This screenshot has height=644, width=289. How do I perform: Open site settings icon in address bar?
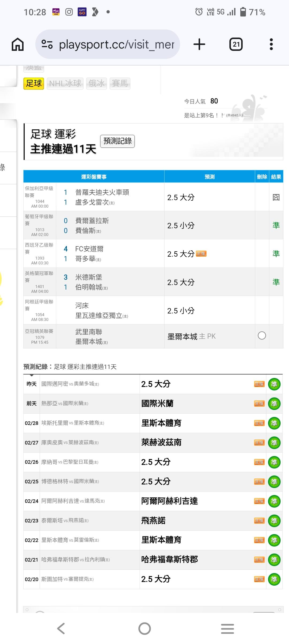[x=47, y=44]
